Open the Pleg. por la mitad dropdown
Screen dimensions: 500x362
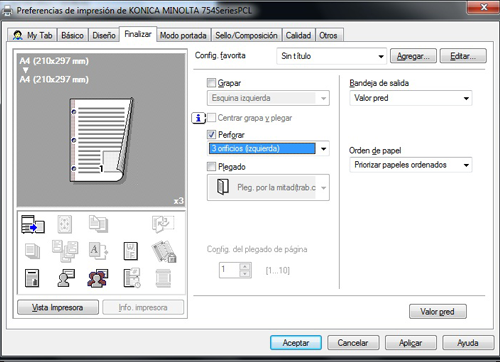click(x=268, y=187)
